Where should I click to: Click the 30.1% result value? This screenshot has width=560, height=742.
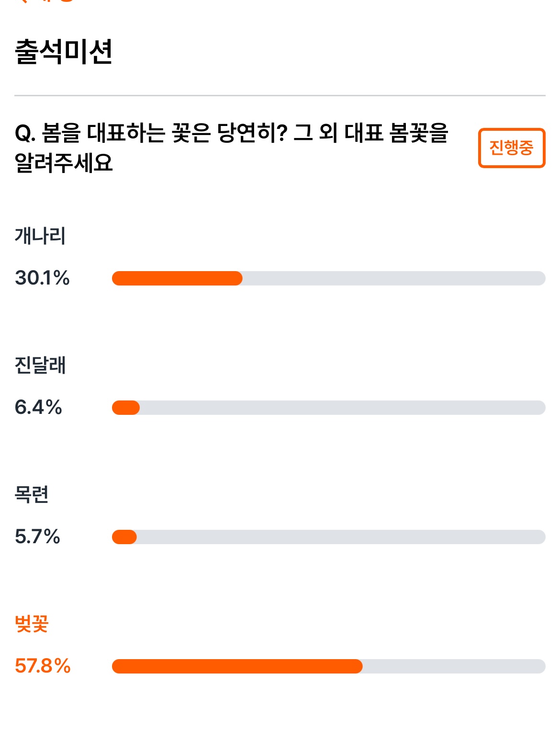click(x=42, y=278)
